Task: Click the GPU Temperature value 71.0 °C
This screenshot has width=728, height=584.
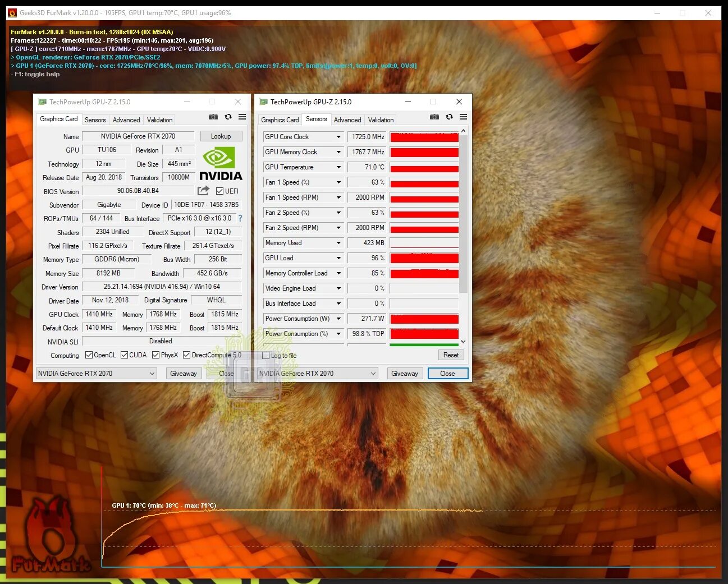Action: pos(367,167)
